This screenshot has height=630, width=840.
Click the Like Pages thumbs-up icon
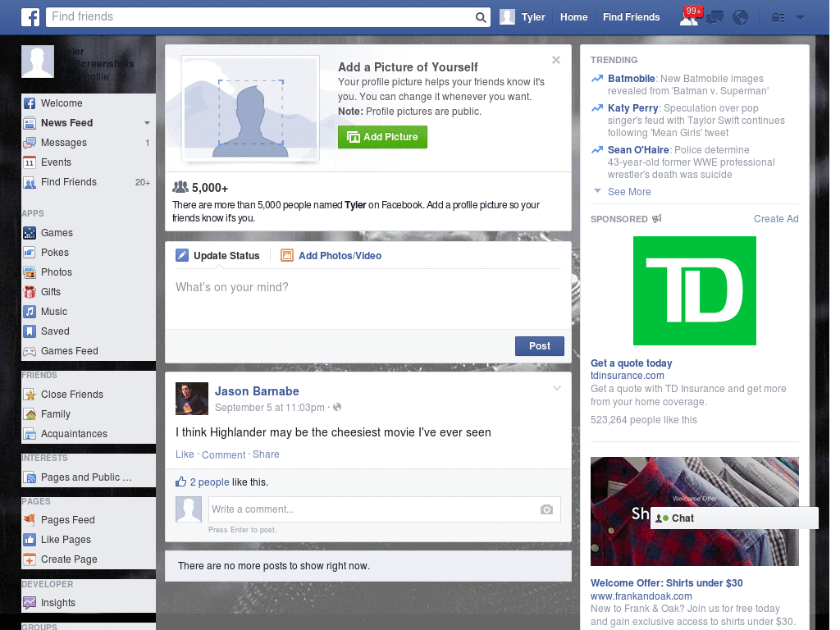pos(30,540)
